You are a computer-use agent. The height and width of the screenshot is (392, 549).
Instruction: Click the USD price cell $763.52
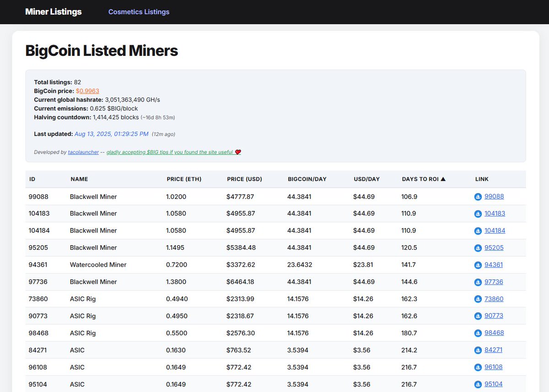point(238,350)
